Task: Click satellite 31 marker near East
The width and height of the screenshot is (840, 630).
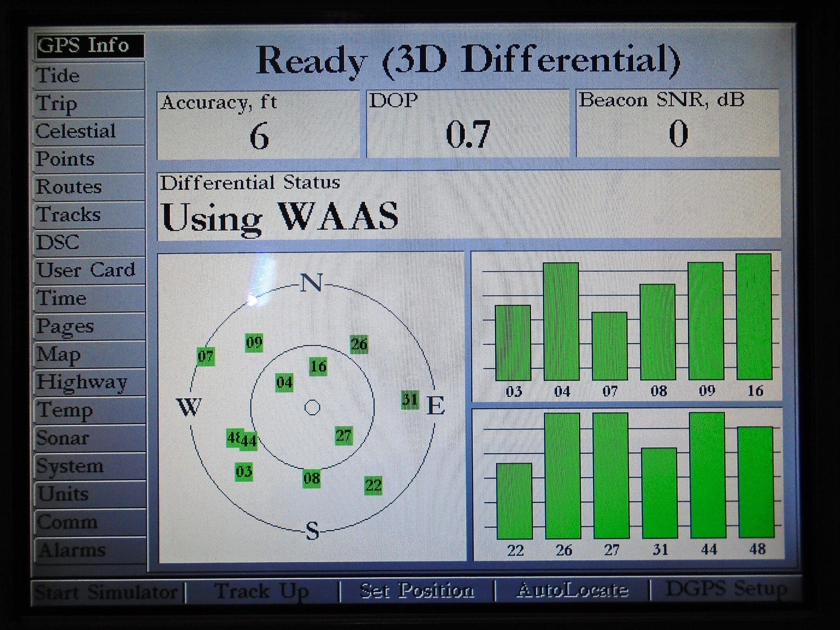Action: 410,399
